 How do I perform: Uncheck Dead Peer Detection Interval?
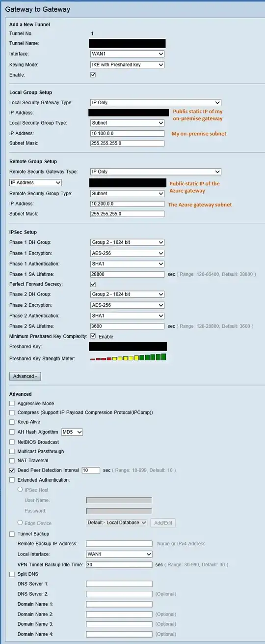click(12, 470)
